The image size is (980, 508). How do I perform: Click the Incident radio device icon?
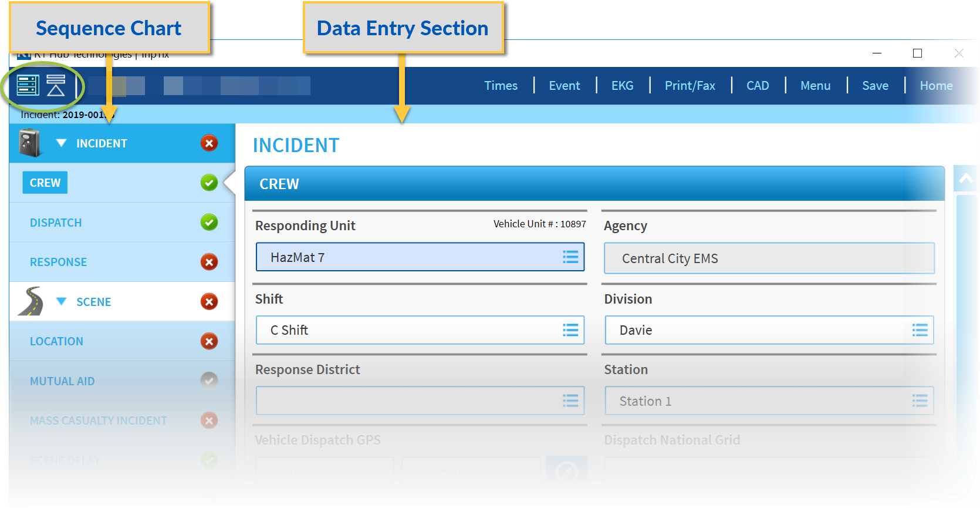(x=29, y=143)
